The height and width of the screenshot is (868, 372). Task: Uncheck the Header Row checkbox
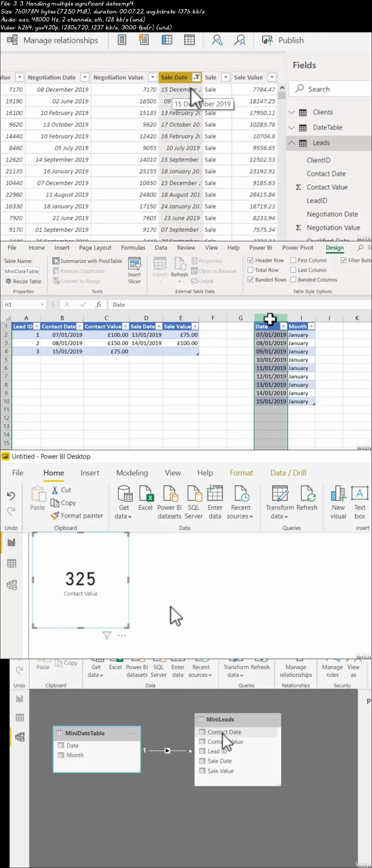250,260
